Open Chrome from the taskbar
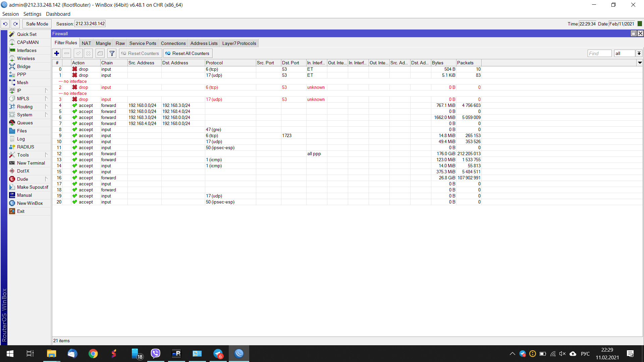 click(x=93, y=354)
